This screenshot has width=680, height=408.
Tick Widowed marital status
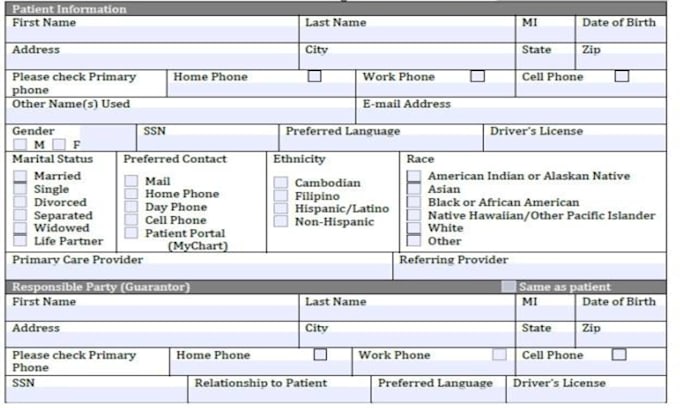(20, 228)
